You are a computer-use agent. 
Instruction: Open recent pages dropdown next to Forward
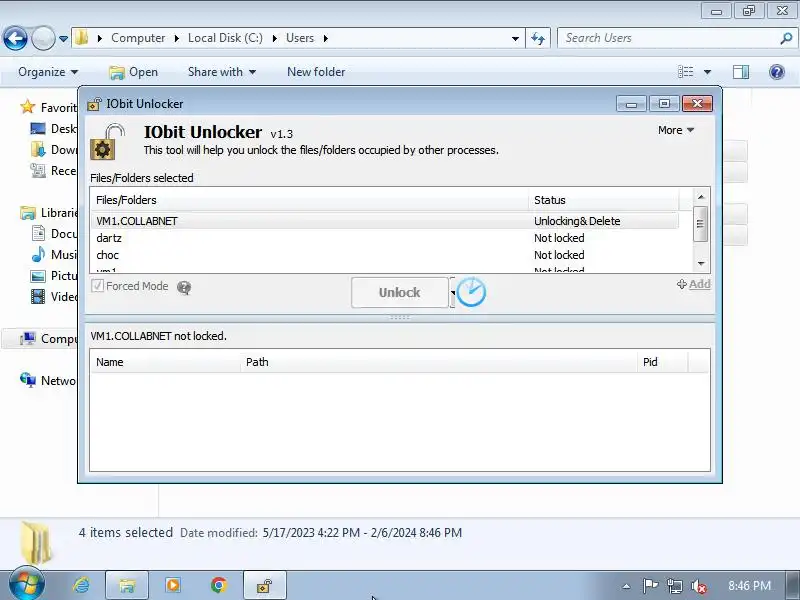tap(63, 38)
